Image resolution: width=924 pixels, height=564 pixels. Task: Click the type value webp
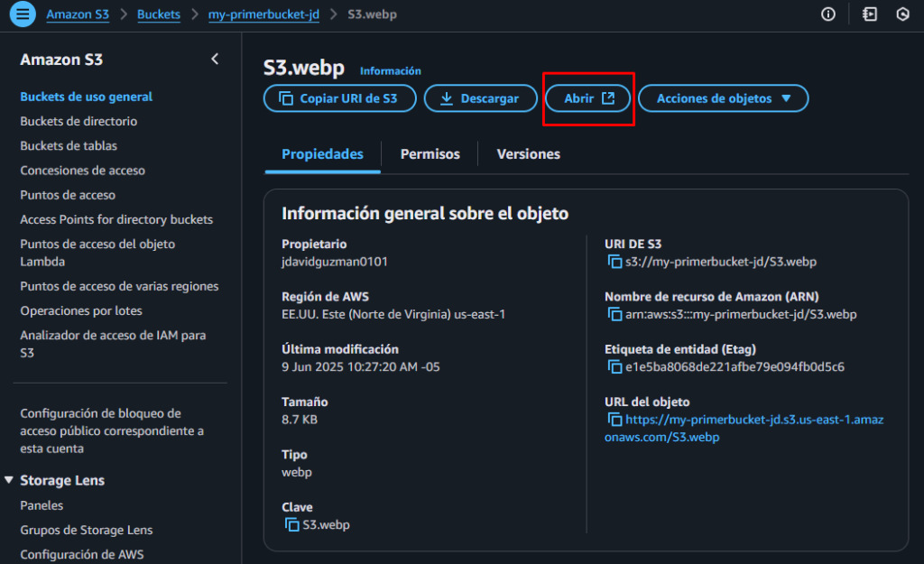297,473
